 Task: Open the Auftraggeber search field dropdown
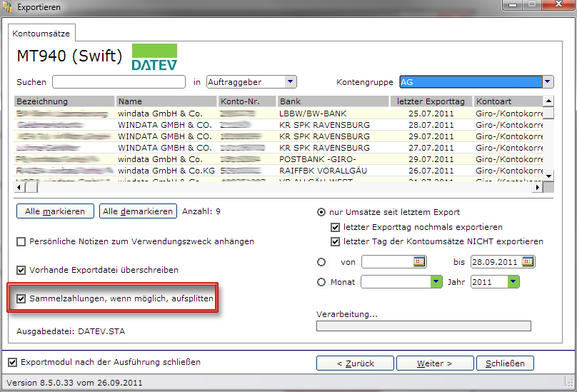pyautogui.click(x=291, y=81)
